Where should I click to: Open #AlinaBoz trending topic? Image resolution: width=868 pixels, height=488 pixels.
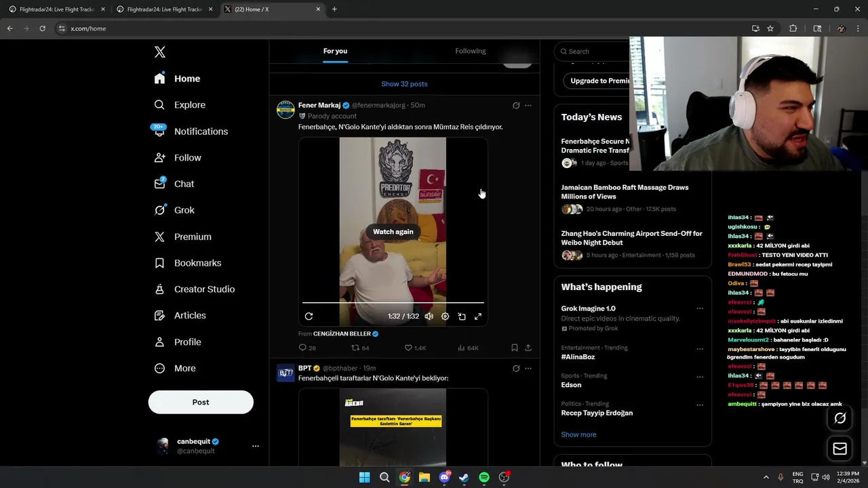(x=578, y=357)
